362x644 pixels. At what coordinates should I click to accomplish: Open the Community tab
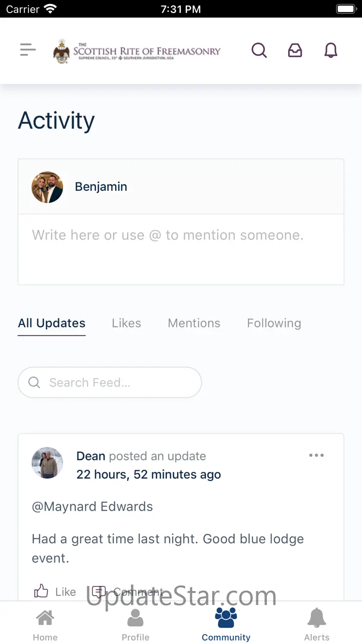(x=226, y=624)
